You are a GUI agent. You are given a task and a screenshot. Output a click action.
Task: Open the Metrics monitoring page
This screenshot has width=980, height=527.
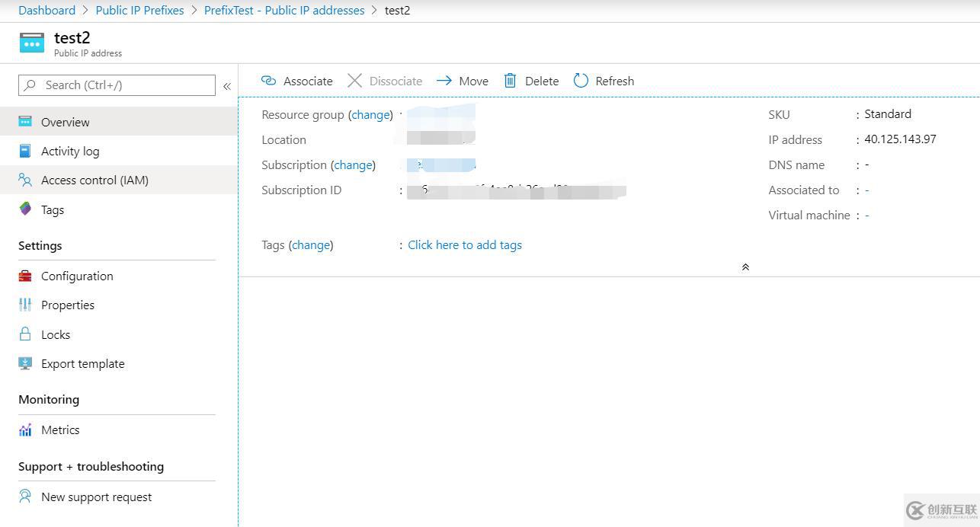(x=119, y=430)
